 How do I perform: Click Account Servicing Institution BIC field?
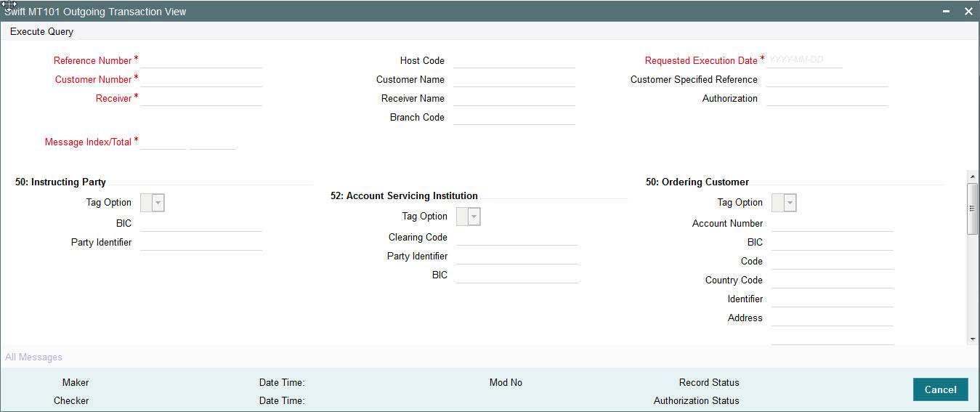(x=517, y=275)
